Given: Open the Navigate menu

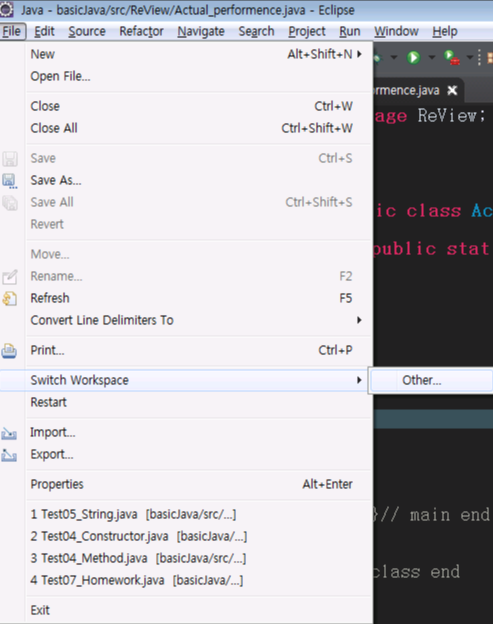Looking at the screenshot, I should [x=201, y=31].
